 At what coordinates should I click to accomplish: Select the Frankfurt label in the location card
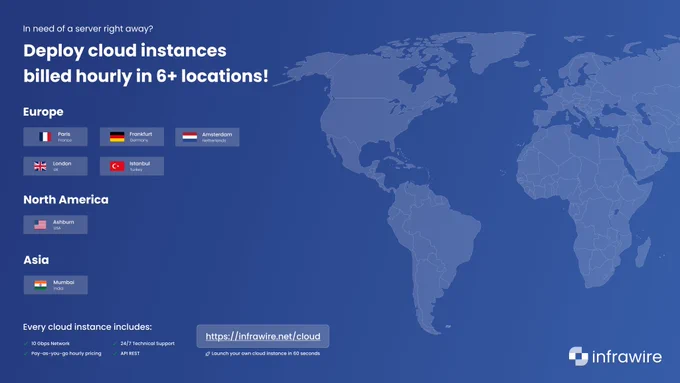point(141,134)
